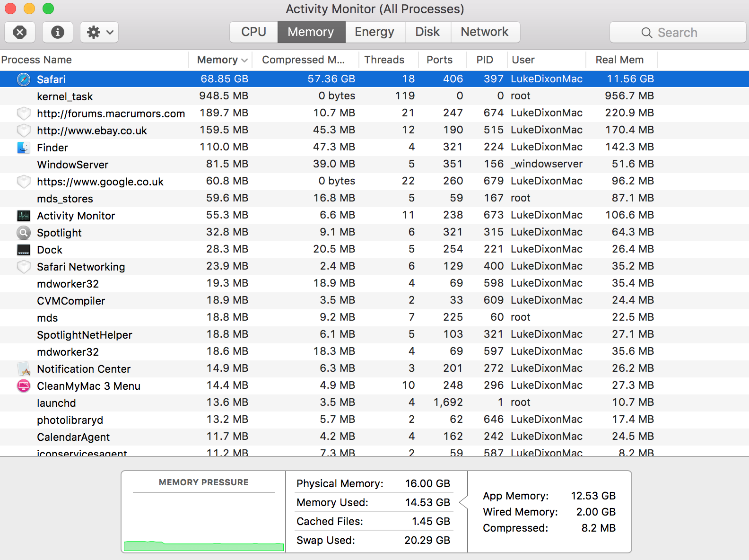Toggle sort arrow on Memory column header

pos(245,60)
